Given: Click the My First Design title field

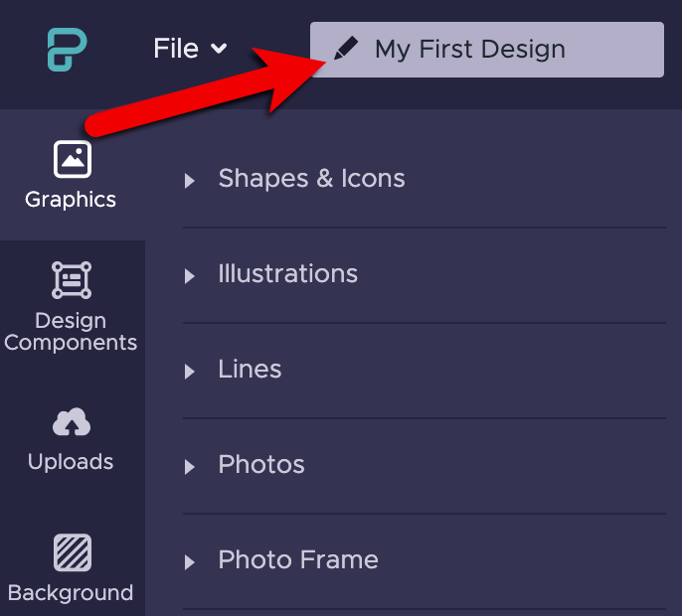Looking at the screenshot, I should 486,50.
